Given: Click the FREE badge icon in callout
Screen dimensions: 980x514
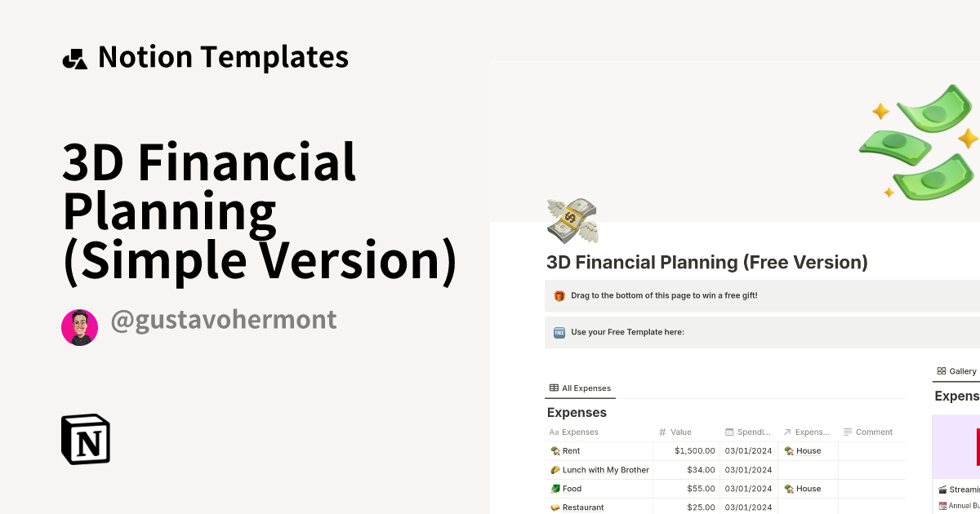Looking at the screenshot, I should (559, 332).
